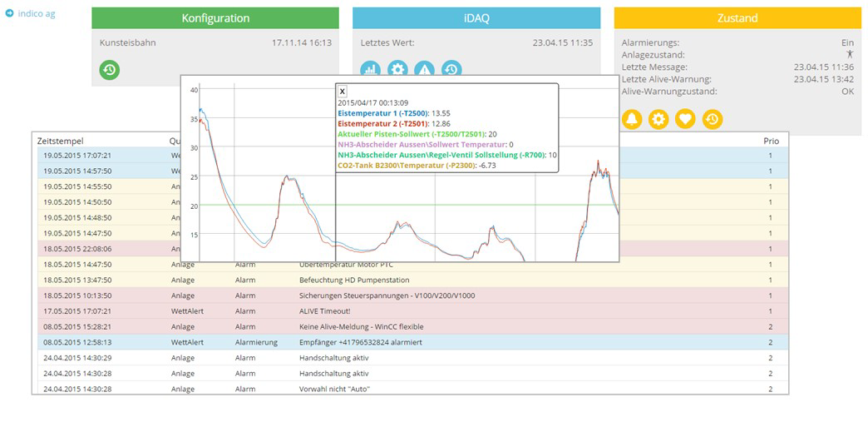The width and height of the screenshot is (868, 422).
Task: Click Vorwahl nicht "Auto" message
Action: [334, 390]
